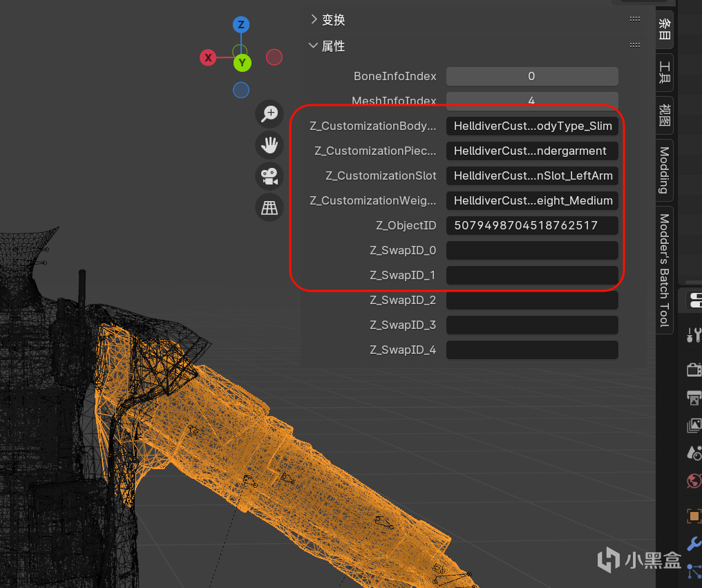This screenshot has height=588, width=702.
Task: Click the Z_SwapID_3 empty field
Action: tap(532, 325)
